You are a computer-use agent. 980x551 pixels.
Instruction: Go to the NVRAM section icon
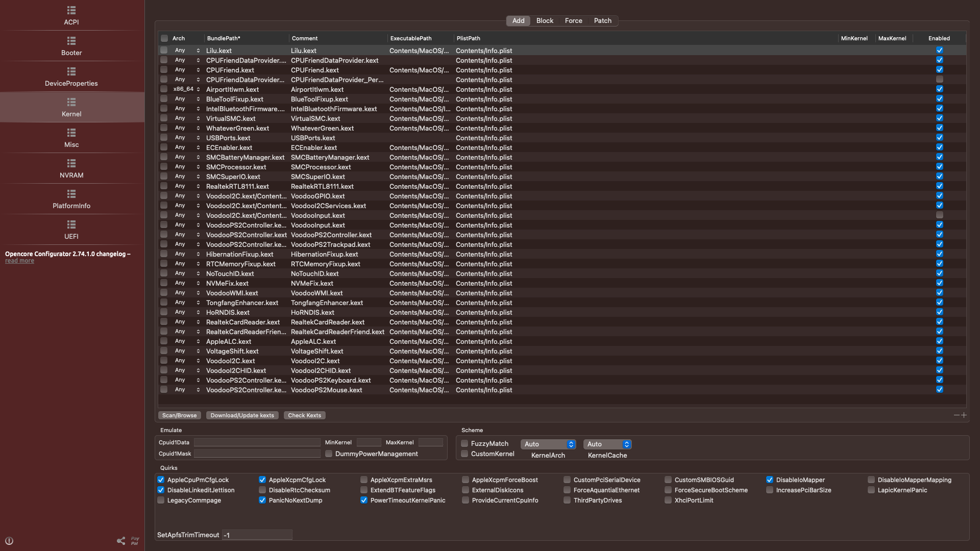71,163
